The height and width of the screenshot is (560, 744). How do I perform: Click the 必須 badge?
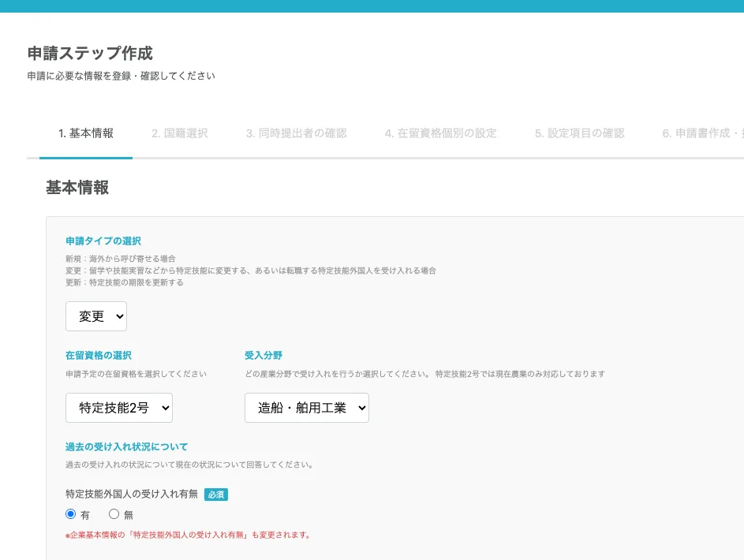[x=216, y=495]
